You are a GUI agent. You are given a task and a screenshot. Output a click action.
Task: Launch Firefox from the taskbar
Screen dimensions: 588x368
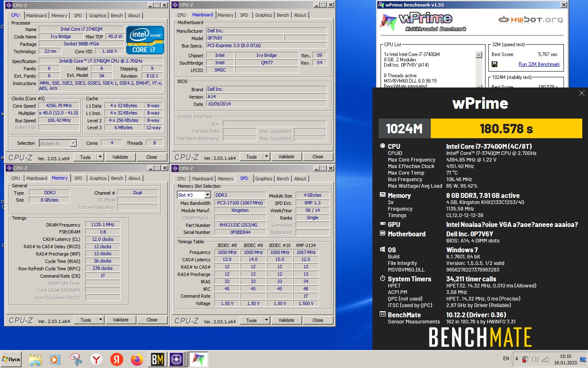(x=137, y=359)
